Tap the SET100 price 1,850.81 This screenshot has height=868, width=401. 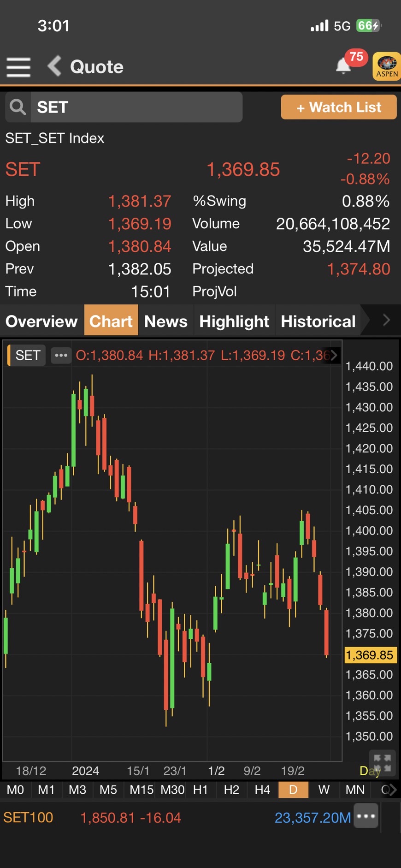click(108, 818)
